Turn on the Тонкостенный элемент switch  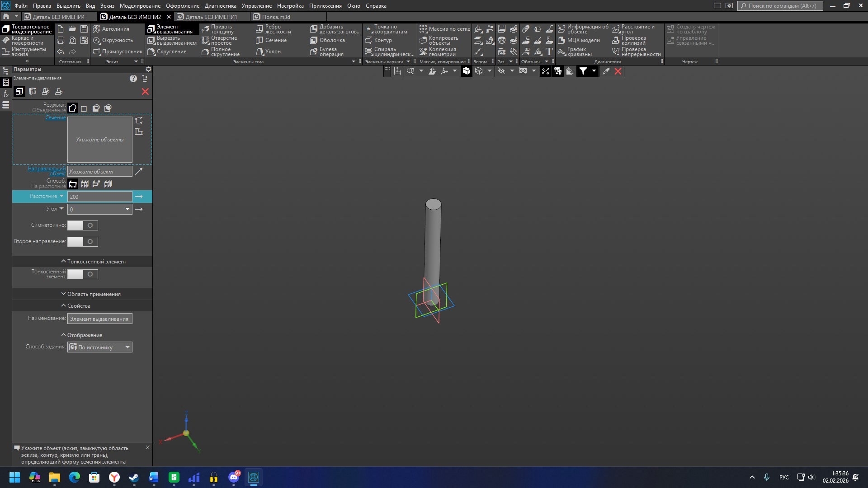click(x=82, y=274)
